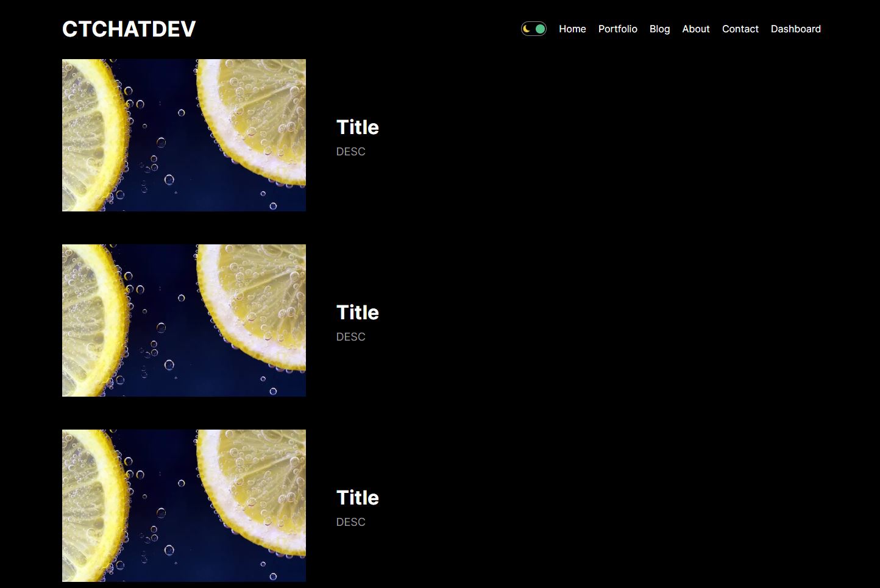Image resolution: width=880 pixels, height=588 pixels.
Task: Click the DESC text under the third Title
Action: 351,522
